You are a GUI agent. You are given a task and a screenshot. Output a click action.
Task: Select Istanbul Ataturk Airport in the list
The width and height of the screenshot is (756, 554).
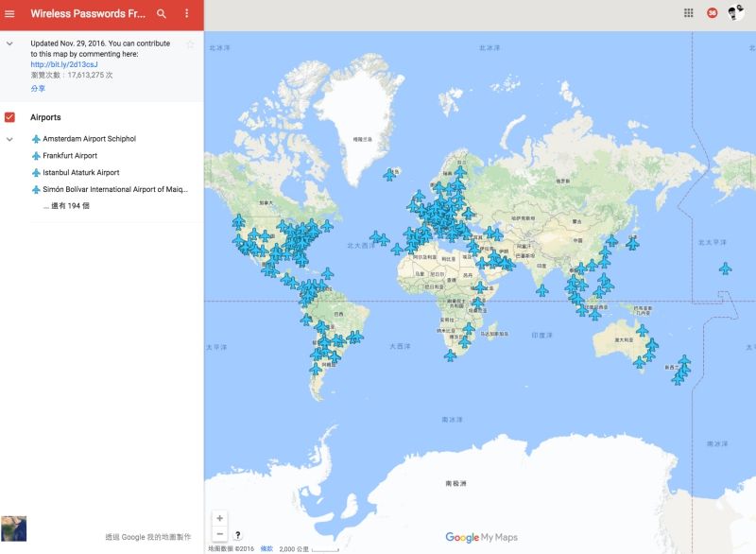point(80,173)
